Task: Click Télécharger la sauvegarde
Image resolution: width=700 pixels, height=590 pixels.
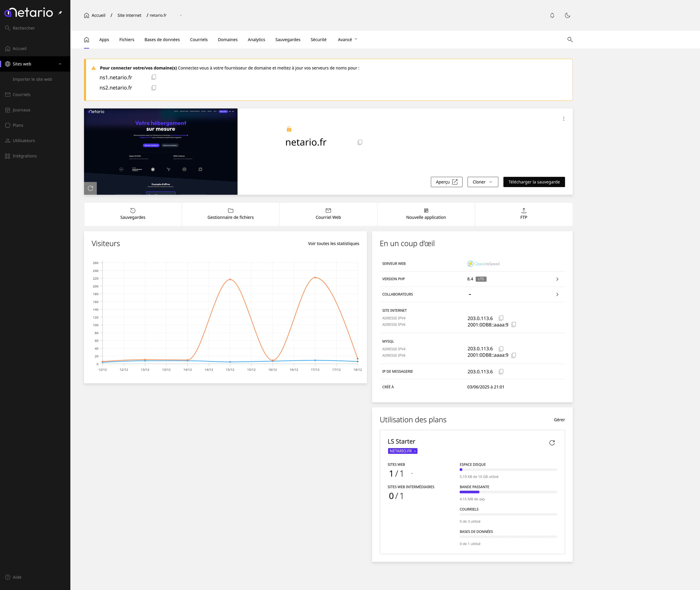Action: click(534, 182)
